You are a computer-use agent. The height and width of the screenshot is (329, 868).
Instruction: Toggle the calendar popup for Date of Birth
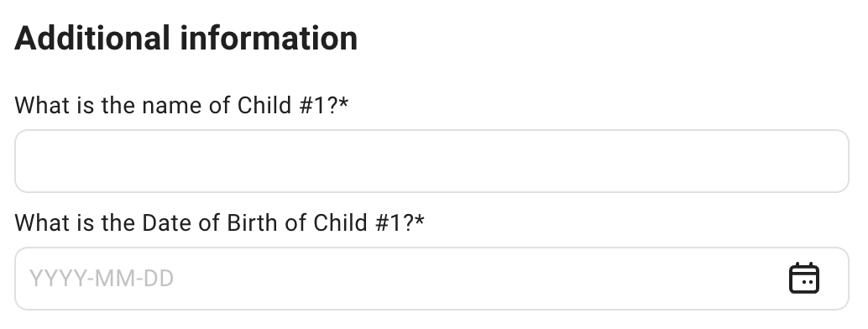click(x=804, y=278)
